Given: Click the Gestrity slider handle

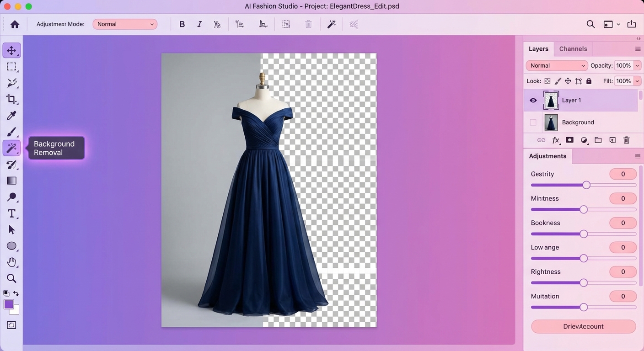Looking at the screenshot, I should (x=586, y=185).
